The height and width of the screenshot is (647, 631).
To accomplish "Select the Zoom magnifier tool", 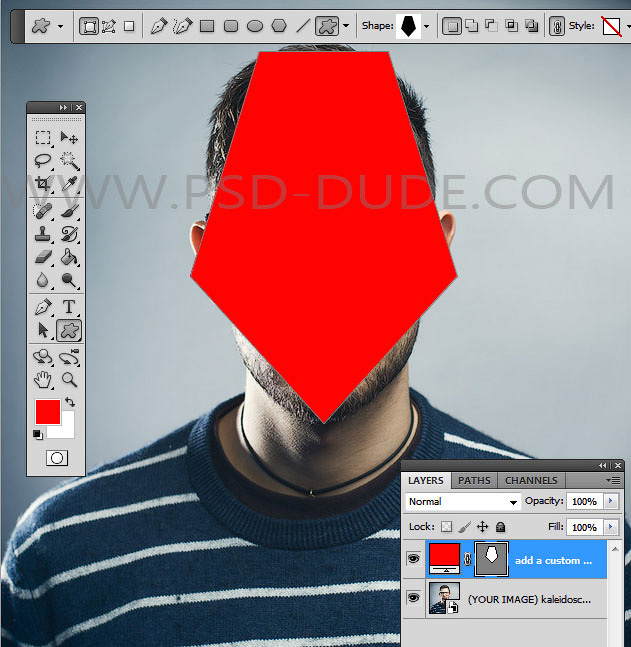I will pyautogui.click(x=69, y=379).
